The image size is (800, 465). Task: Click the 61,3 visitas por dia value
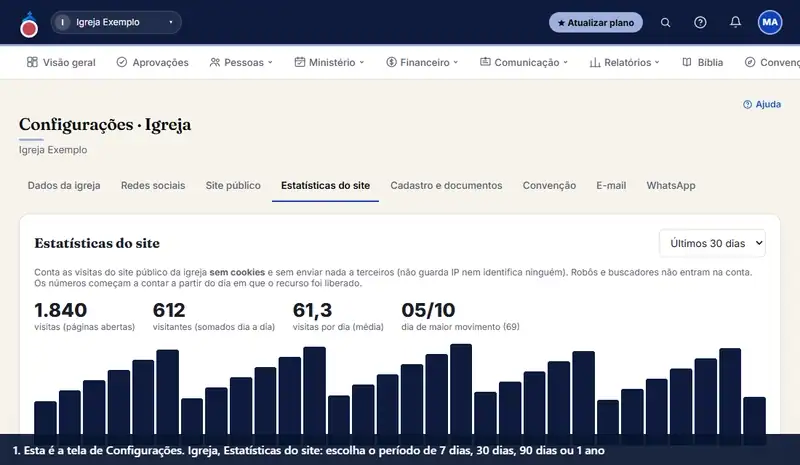tap(312, 310)
